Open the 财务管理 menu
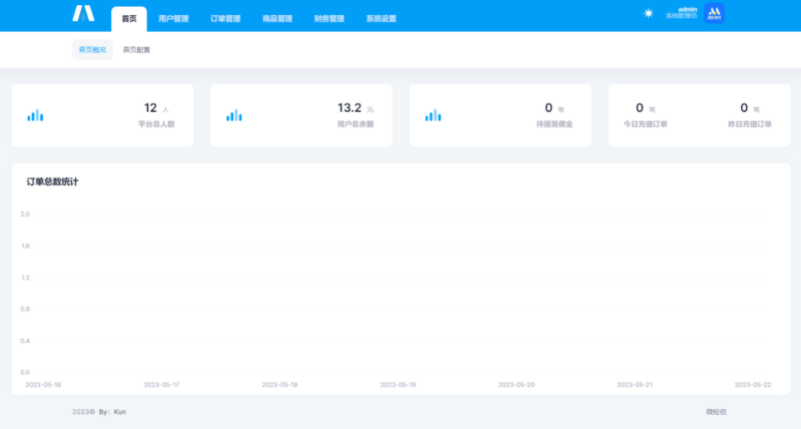 (x=329, y=18)
